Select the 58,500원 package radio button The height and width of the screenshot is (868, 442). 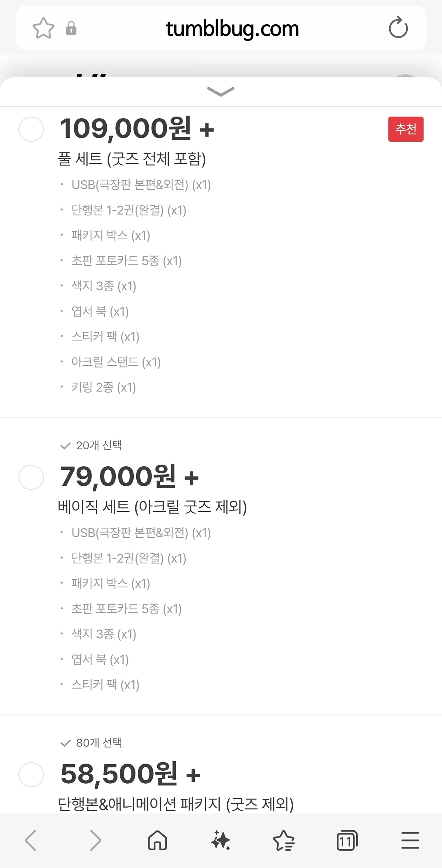(31, 774)
